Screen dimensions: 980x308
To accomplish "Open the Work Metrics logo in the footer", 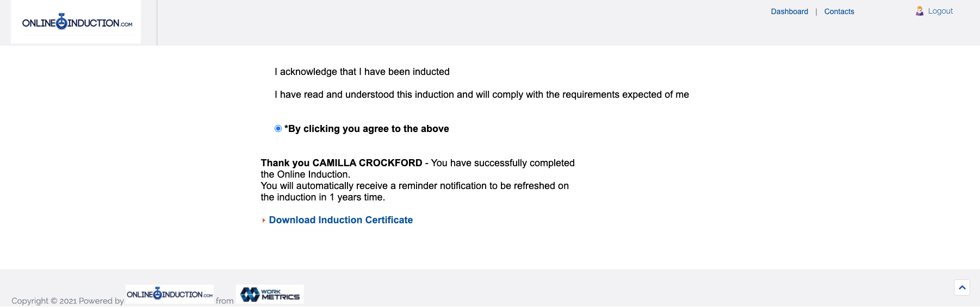I will pos(270,294).
